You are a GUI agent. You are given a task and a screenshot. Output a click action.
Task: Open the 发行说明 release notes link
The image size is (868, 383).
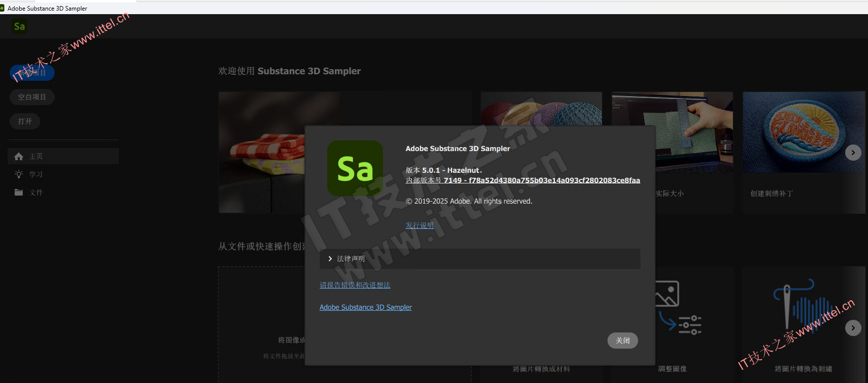pyautogui.click(x=419, y=225)
